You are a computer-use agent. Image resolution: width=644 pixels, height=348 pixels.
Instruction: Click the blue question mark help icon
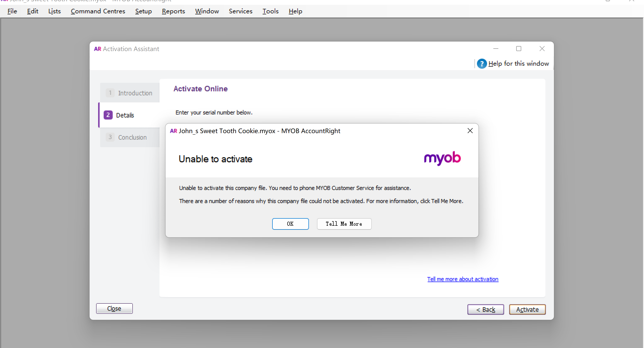pyautogui.click(x=482, y=63)
